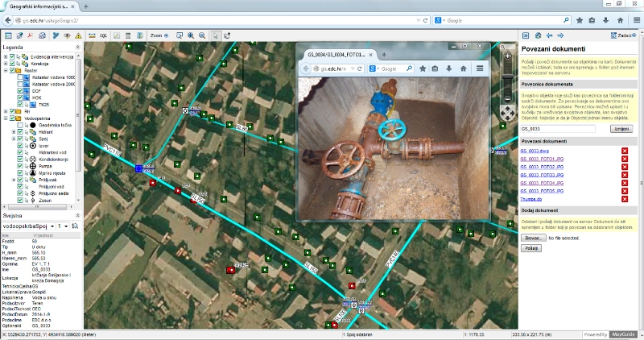The image size is (644, 340).
Task: Click the book toolbar icon
Action: tap(139, 35)
